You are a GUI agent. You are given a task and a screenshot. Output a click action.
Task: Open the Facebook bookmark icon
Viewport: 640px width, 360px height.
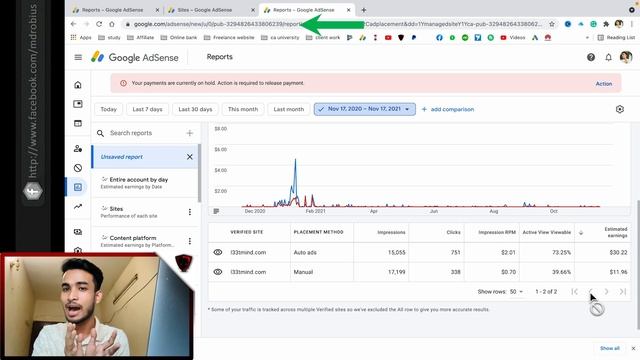[439, 38]
